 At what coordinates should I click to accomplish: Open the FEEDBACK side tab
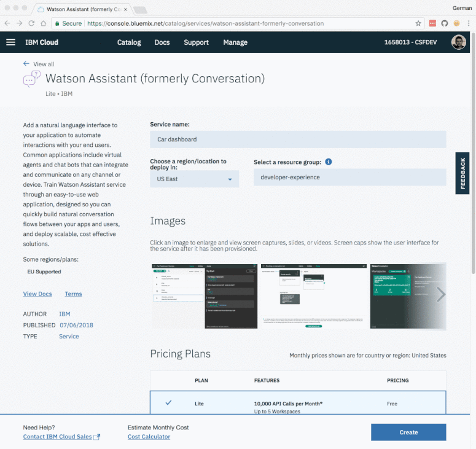[462, 173]
